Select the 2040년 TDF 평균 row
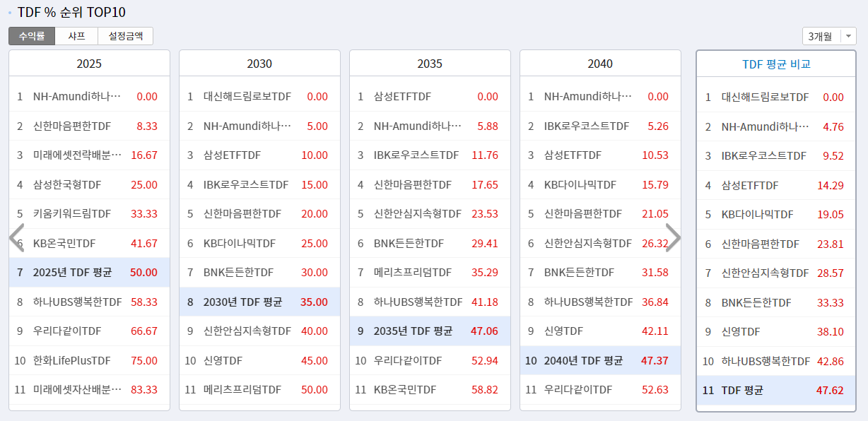 pos(600,360)
